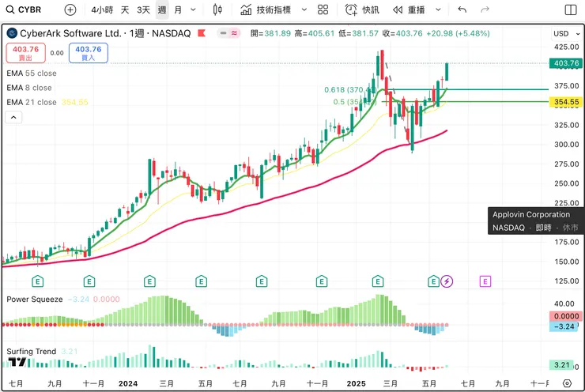Open the earnings marker near 五月 2025
Screen dimensions: 585x392
point(433,281)
